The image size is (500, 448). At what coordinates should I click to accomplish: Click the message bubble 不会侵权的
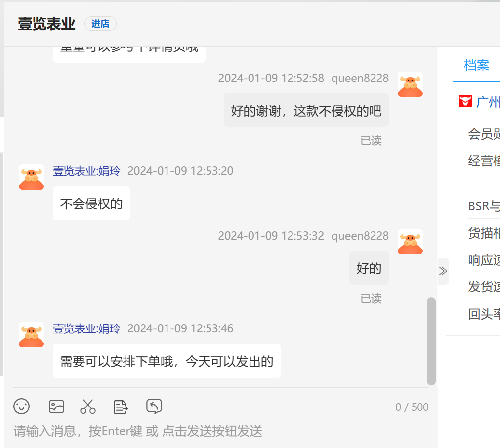[91, 204]
